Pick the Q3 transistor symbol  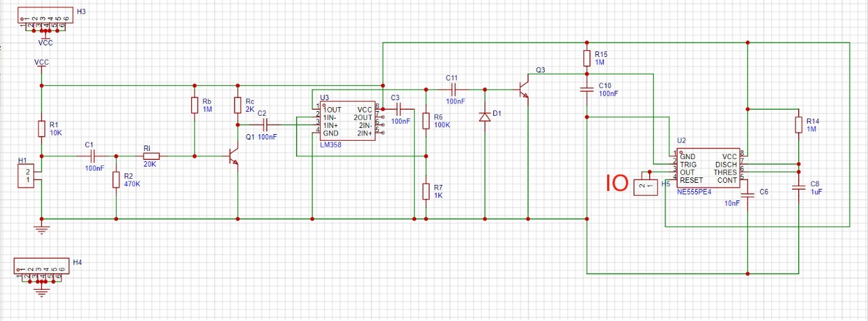[523, 89]
